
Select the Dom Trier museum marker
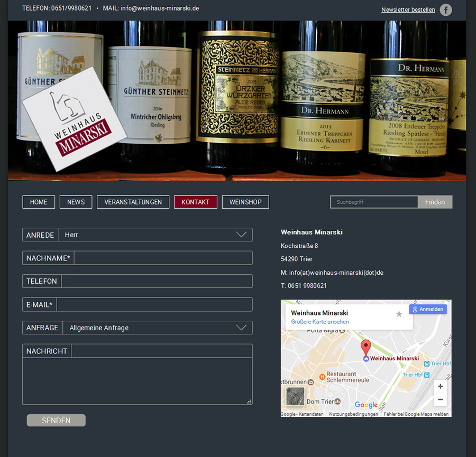tap(337, 402)
